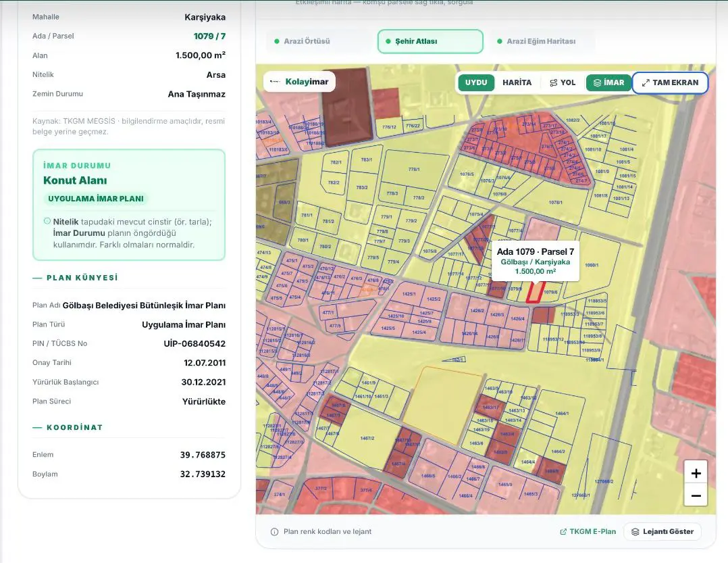Click the expand arrows icon on TAM EKRAN
Screen dimensions: 728x563
coord(646,82)
